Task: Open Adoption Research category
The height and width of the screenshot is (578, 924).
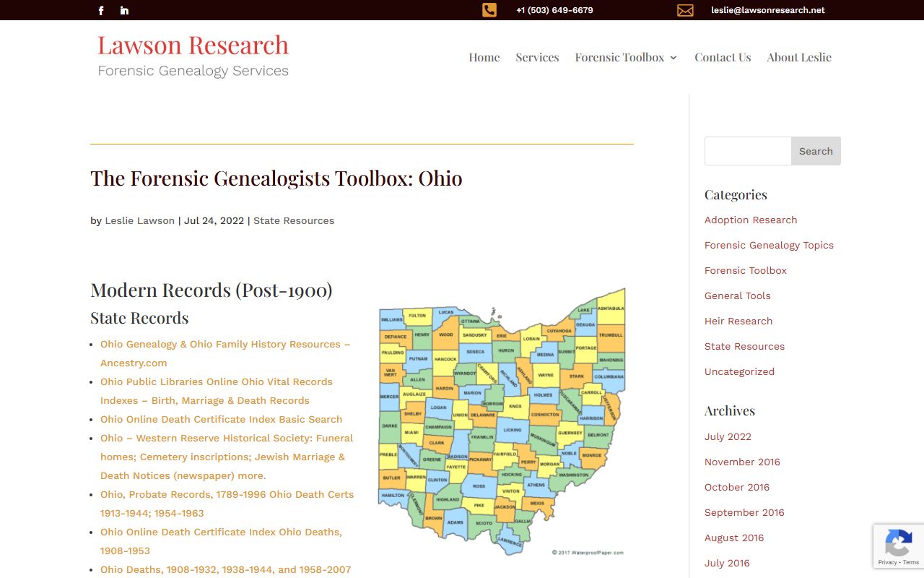Action: pos(751,220)
